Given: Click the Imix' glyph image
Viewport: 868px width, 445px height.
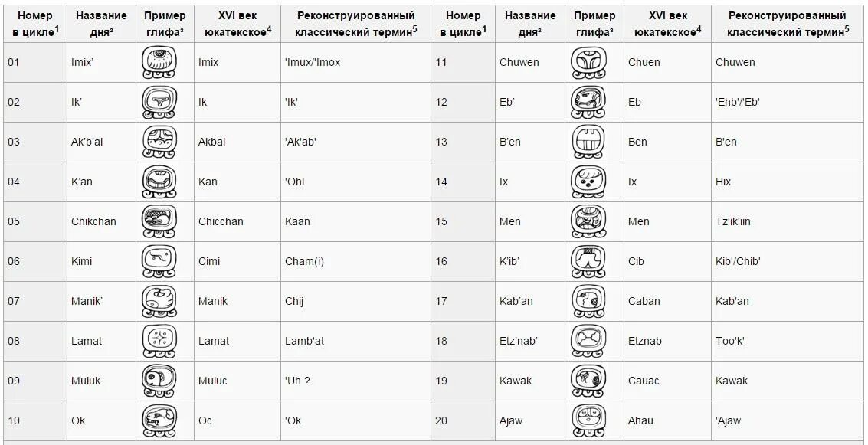Looking at the screenshot, I should click(x=159, y=63).
